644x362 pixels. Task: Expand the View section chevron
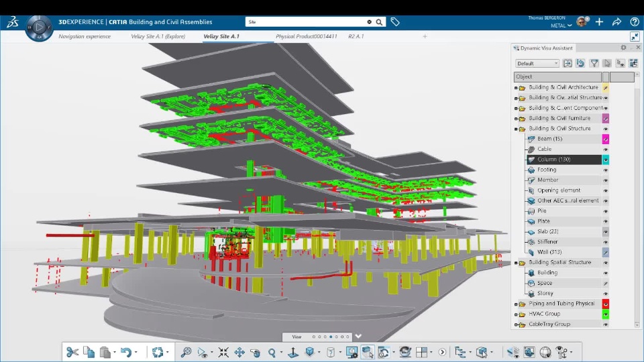(x=358, y=336)
